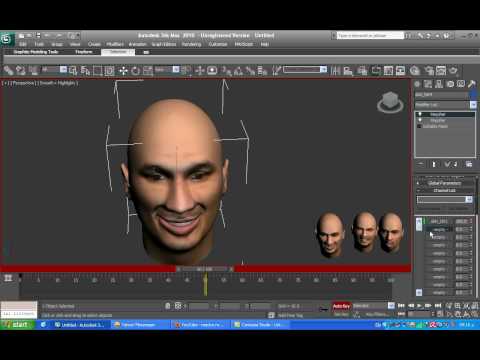Click the object color swatch beside the name
480x360 pixels.
473,95
